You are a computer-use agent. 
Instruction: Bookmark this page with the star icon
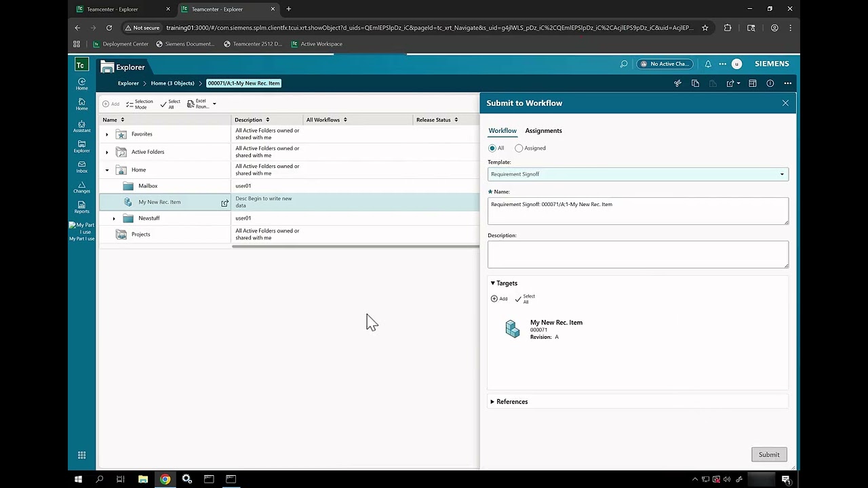705,28
